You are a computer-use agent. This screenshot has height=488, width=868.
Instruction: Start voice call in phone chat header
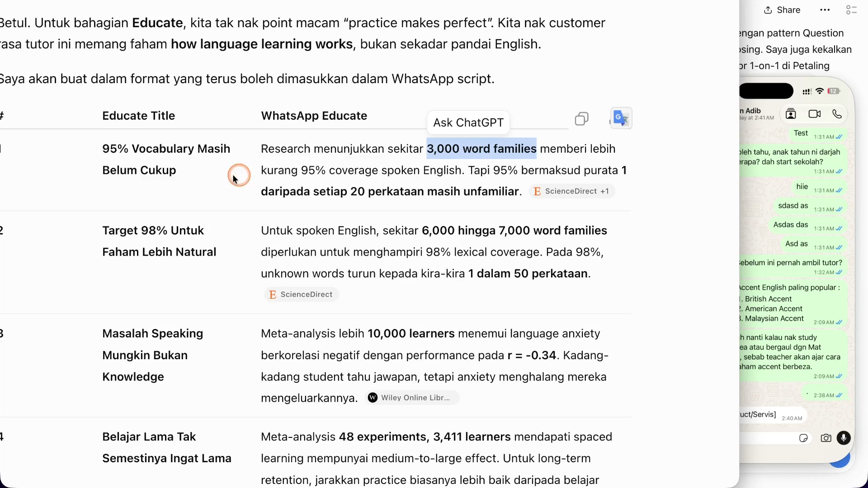(837, 114)
